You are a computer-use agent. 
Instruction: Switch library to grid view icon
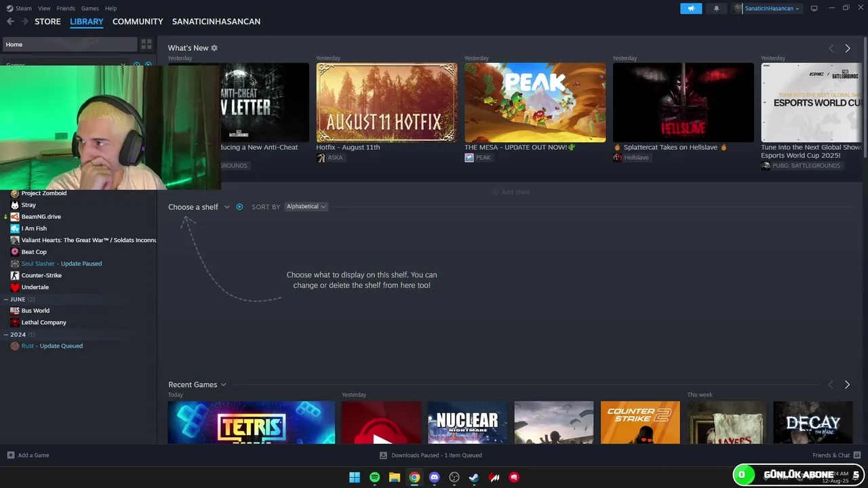pos(146,45)
